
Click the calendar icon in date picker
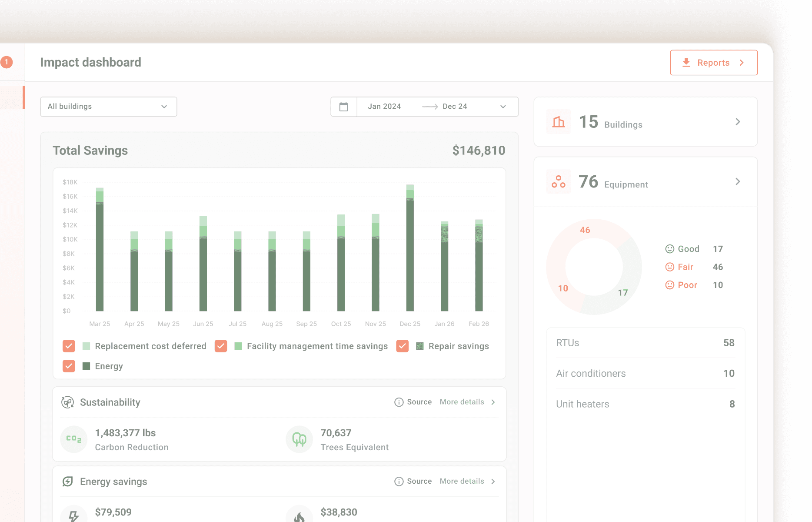[x=344, y=107]
